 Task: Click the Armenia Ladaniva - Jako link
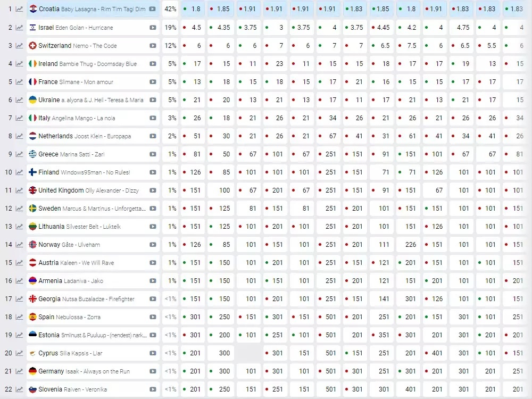(71, 281)
